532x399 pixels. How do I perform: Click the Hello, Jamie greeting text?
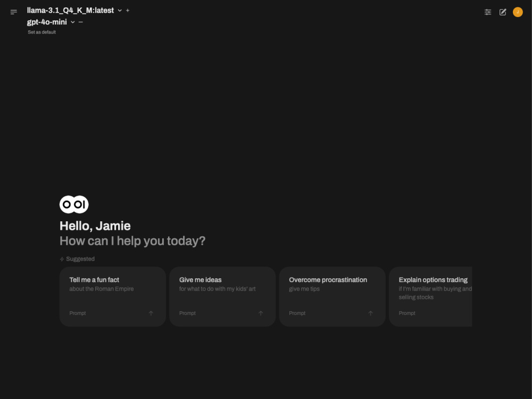coord(95,226)
